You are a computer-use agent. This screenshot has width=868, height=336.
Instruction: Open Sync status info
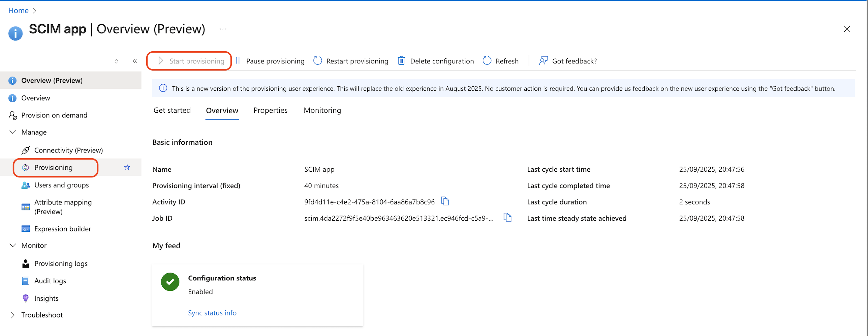coord(212,313)
